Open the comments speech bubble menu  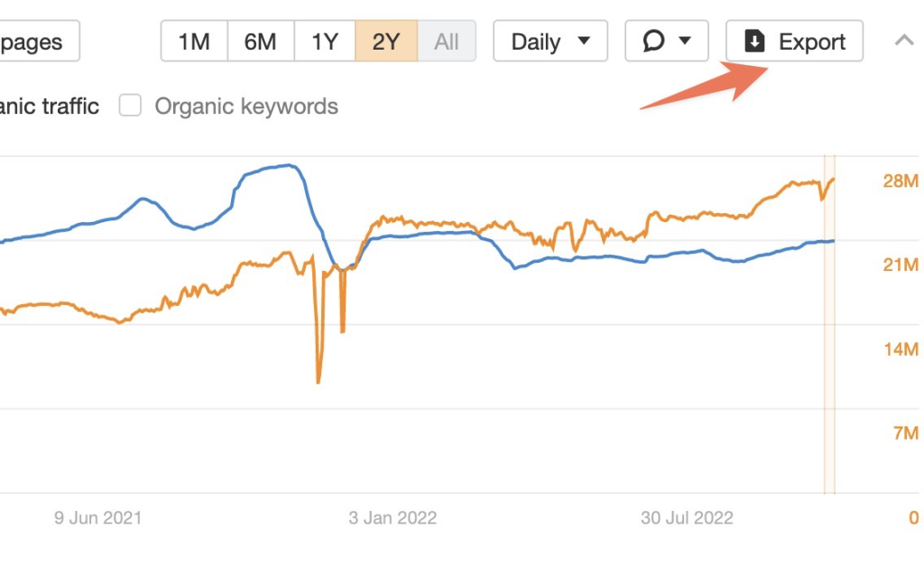pos(667,41)
